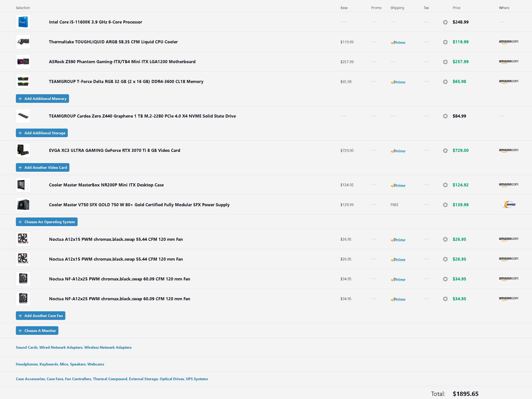Open gear options for ASRock Z590 motherboard
Image resolution: width=532 pixels, height=399 pixels.
point(445,62)
